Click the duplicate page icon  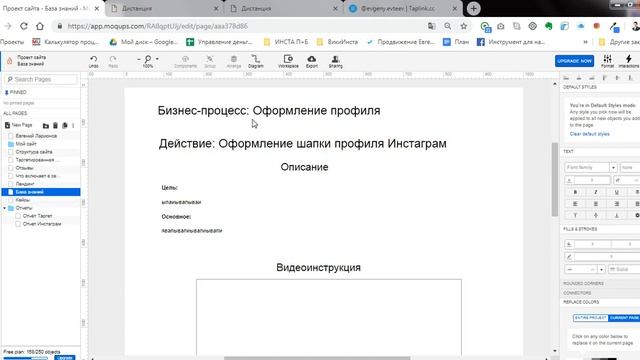tap(64, 125)
